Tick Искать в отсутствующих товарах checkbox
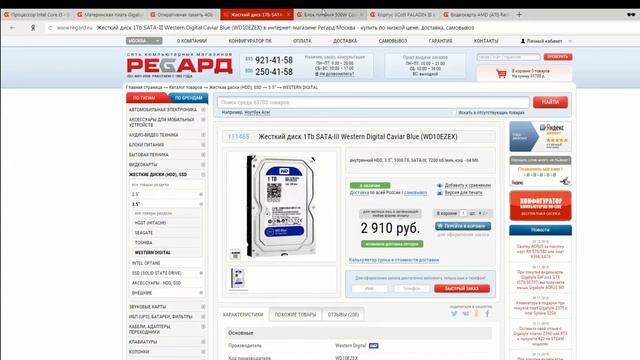 pos(454,112)
